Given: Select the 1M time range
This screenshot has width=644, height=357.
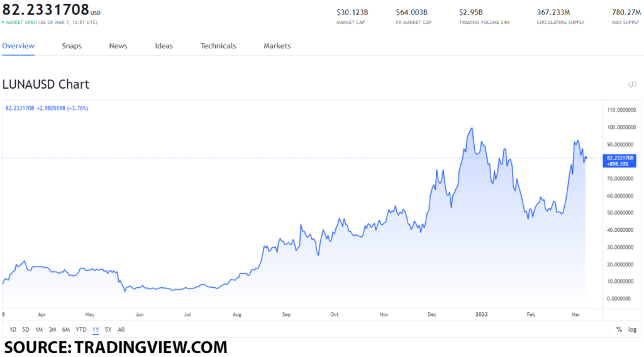Looking at the screenshot, I should click(39, 329).
